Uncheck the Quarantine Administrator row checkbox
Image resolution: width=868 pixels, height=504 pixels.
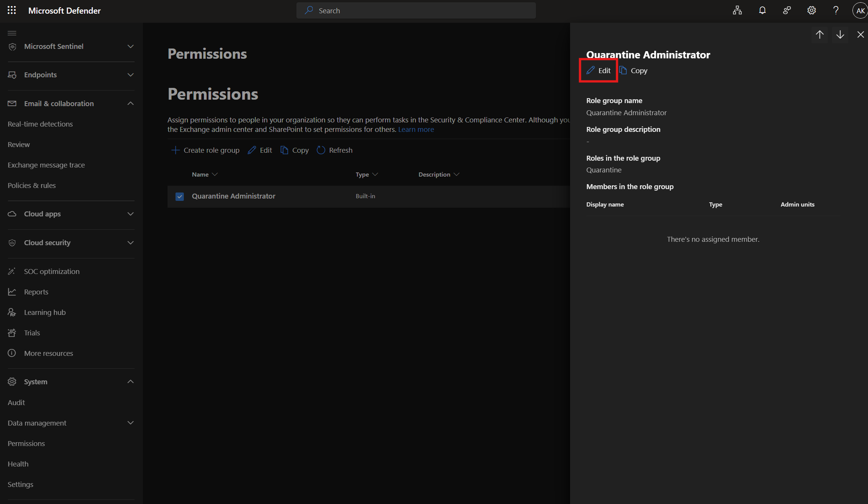pos(180,196)
